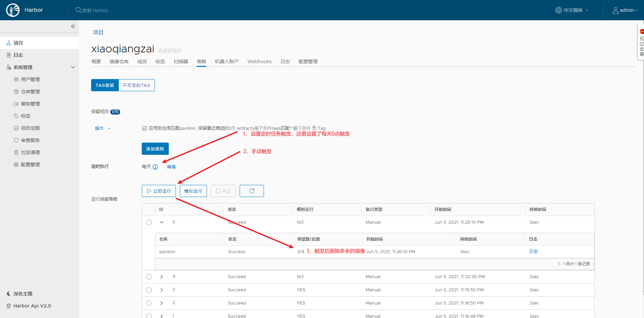Click the Harbor logo icon
The height and width of the screenshot is (318, 644).
(13, 10)
